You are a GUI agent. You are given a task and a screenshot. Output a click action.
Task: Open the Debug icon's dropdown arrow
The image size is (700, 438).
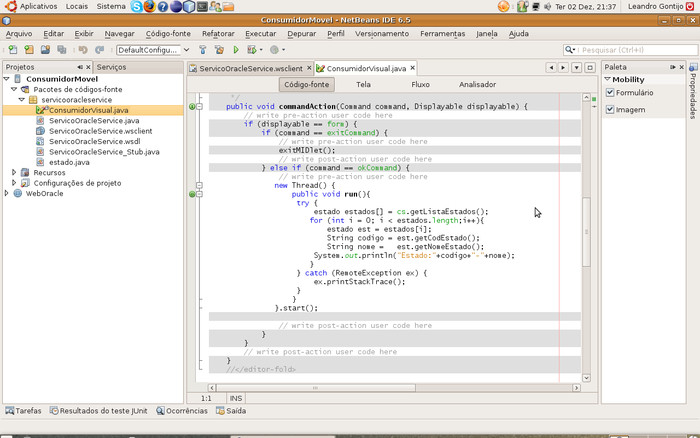[x=261, y=50]
